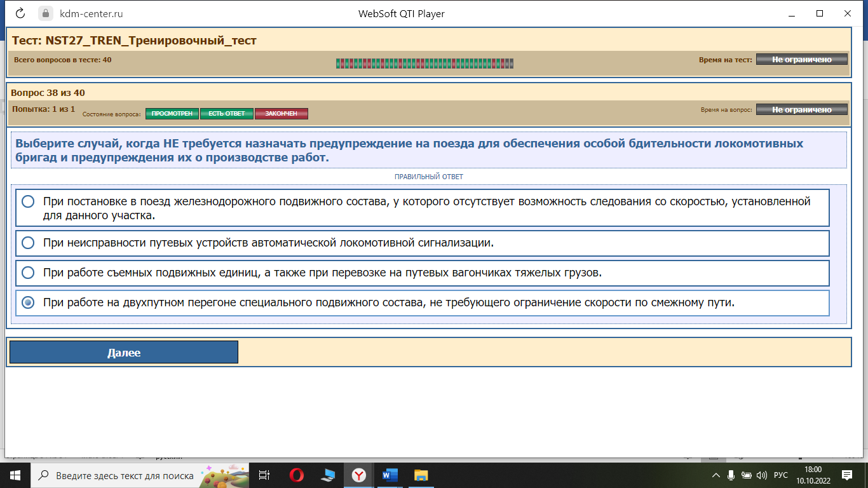Go to next question with Далее
Screen dimensions: 868x488
124,353
